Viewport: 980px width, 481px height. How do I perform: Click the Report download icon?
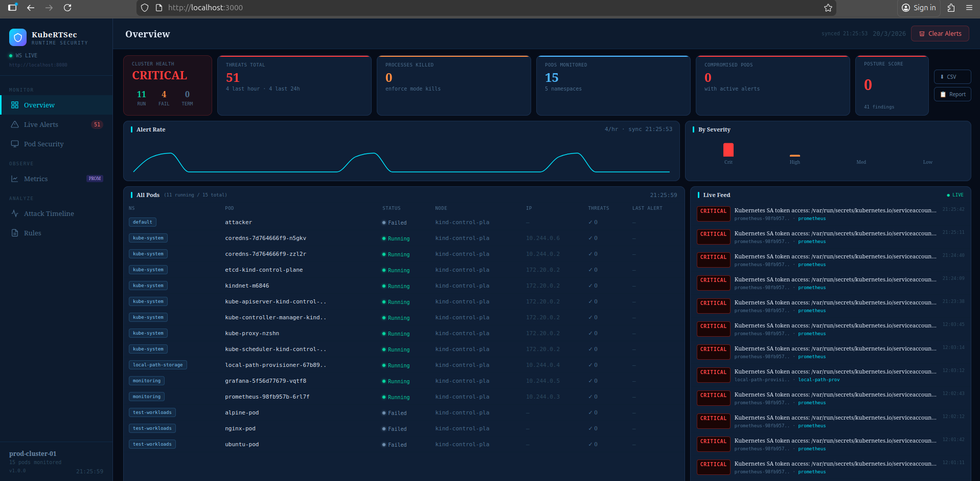[942, 94]
